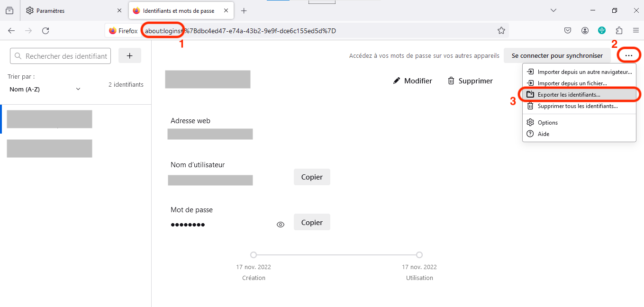Expand the list all tabs chevron

[553, 10]
